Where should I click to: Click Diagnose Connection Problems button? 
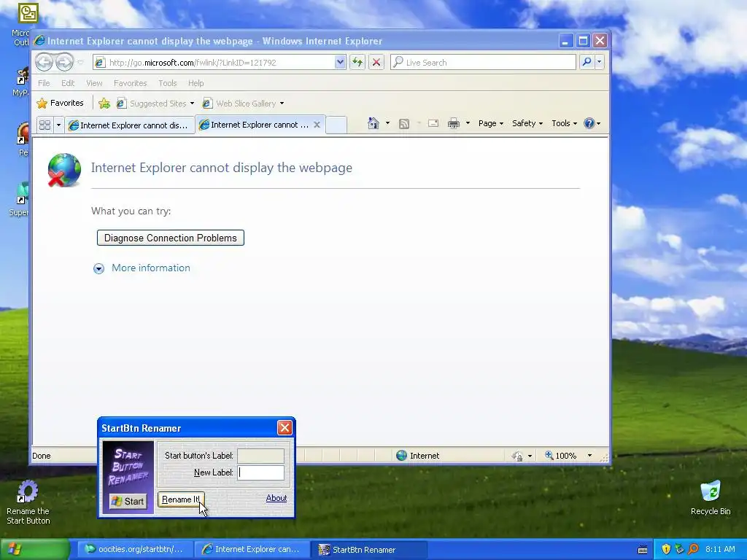[x=171, y=238]
